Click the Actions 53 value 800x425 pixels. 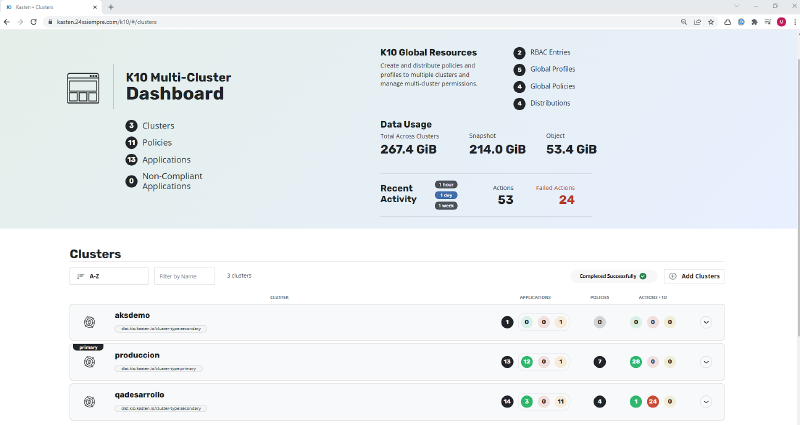[x=506, y=200]
